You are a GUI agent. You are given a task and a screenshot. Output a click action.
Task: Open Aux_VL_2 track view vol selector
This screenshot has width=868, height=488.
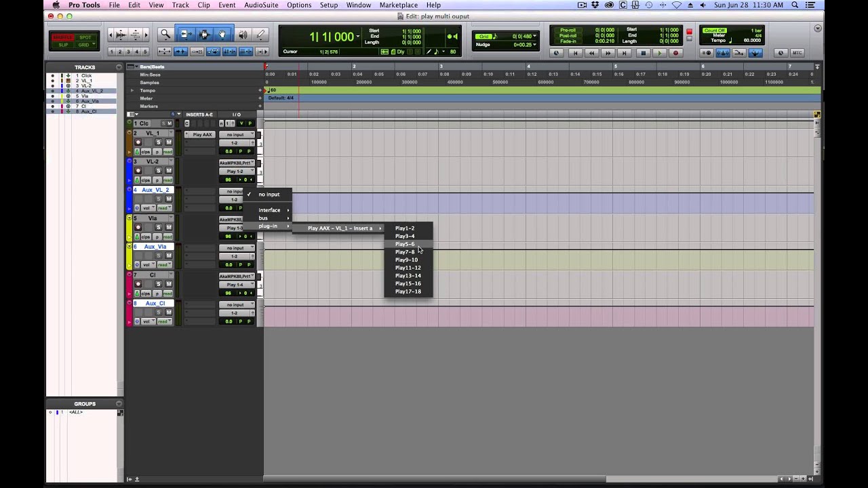[x=149, y=208]
